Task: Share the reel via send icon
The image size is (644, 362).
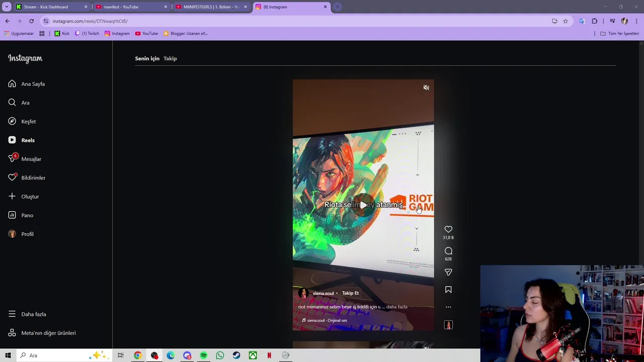Action: click(x=448, y=272)
